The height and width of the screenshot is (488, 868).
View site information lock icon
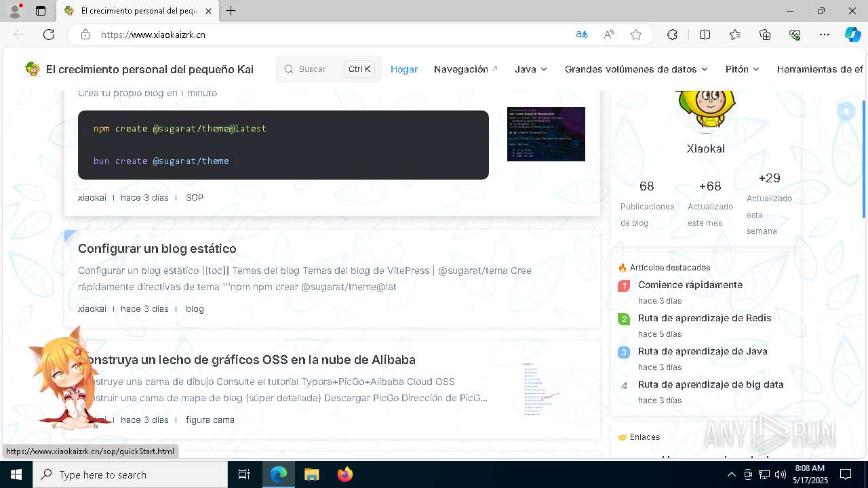point(85,35)
